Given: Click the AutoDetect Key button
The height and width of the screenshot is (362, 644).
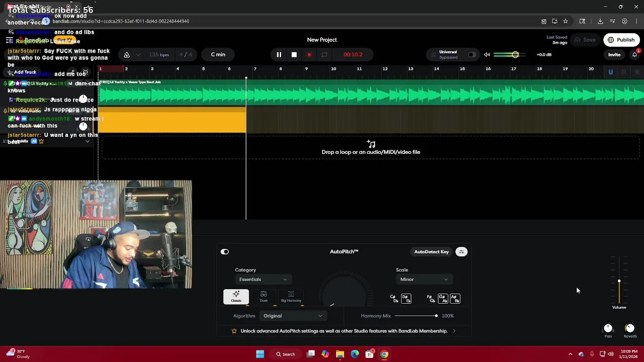Looking at the screenshot, I should tap(431, 252).
